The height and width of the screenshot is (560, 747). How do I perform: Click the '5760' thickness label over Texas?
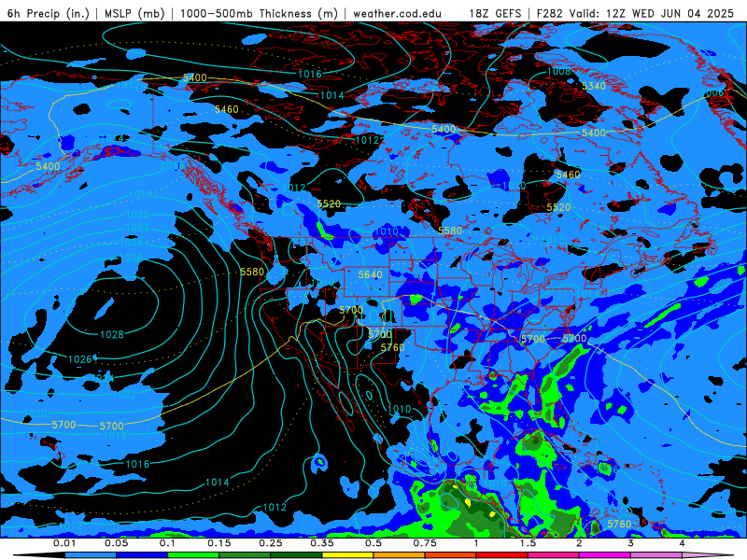tap(392, 347)
